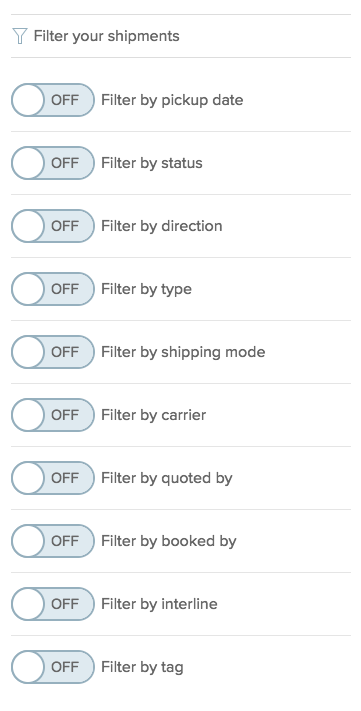Toggle the direction filter on

[53, 226]
